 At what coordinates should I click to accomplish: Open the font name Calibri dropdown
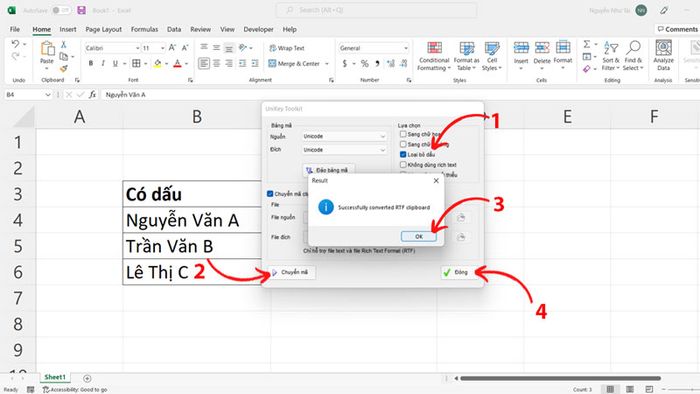coord(138,48)
